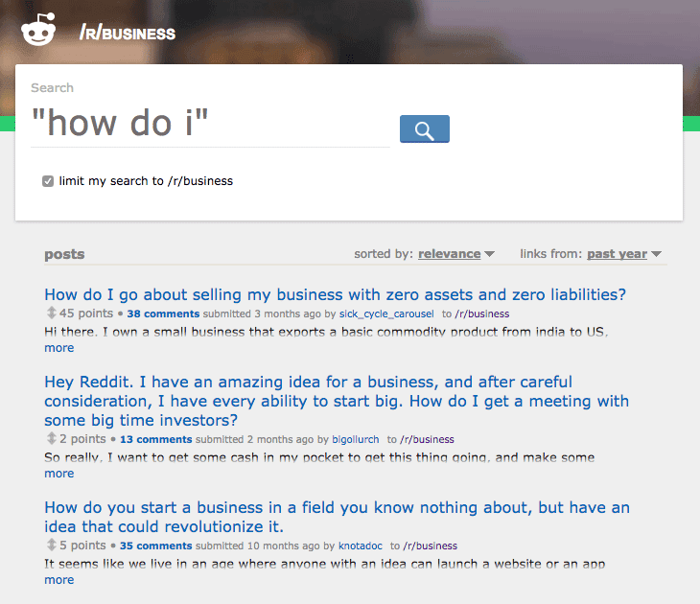Open the sorted by relevance dropdown

[455, 254]
